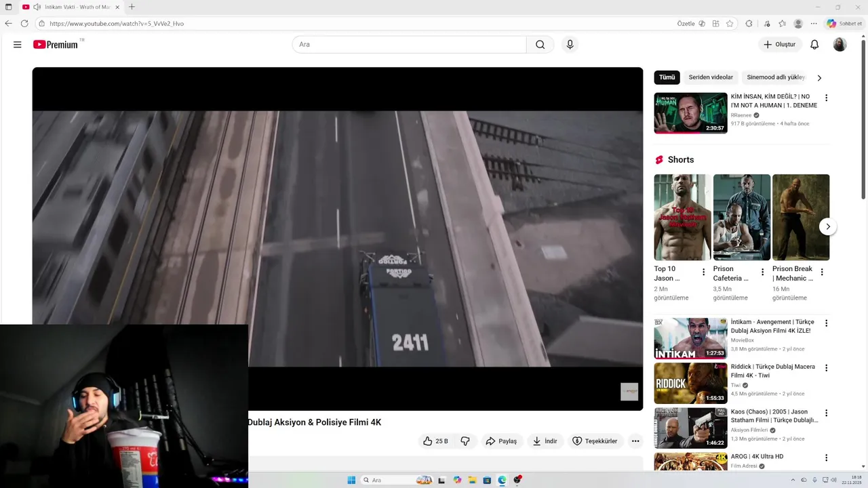The image size is (868, 488).
Task: Click the Windows taskbar search box
Action: pos(398,480)
